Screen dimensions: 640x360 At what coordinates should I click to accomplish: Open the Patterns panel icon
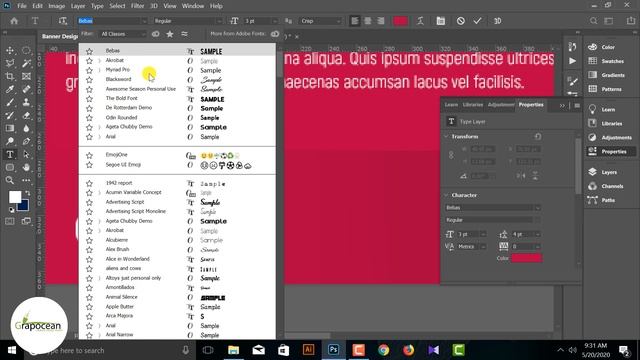point(593,89)
